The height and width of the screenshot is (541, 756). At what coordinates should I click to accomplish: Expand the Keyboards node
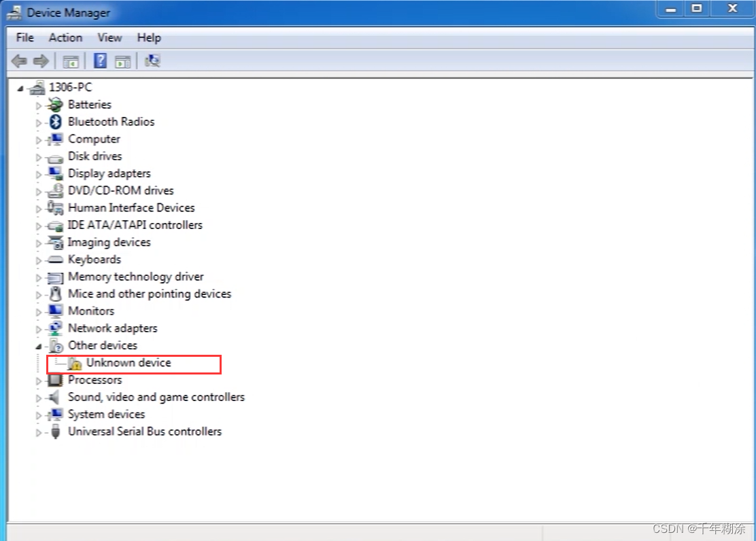click(39, 260)
